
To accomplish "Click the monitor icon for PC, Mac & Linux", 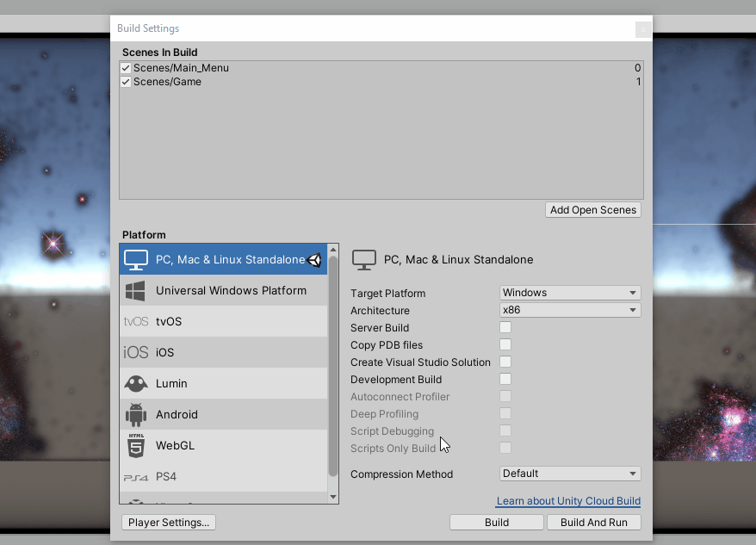I will coord(136,259).
